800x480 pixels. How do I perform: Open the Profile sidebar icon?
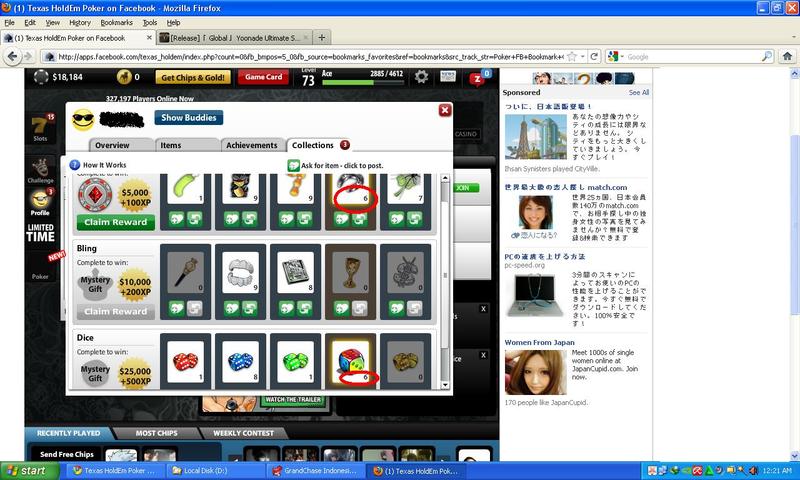pyautogui.click(x=40, y=201)
